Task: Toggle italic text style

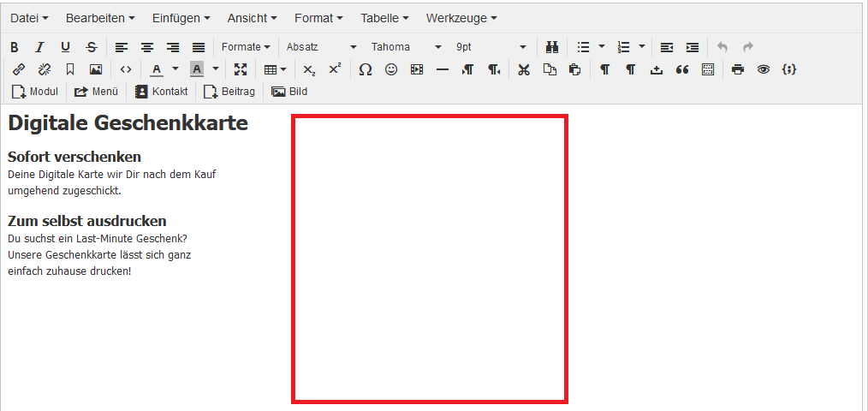Action: tap(39, 47)
